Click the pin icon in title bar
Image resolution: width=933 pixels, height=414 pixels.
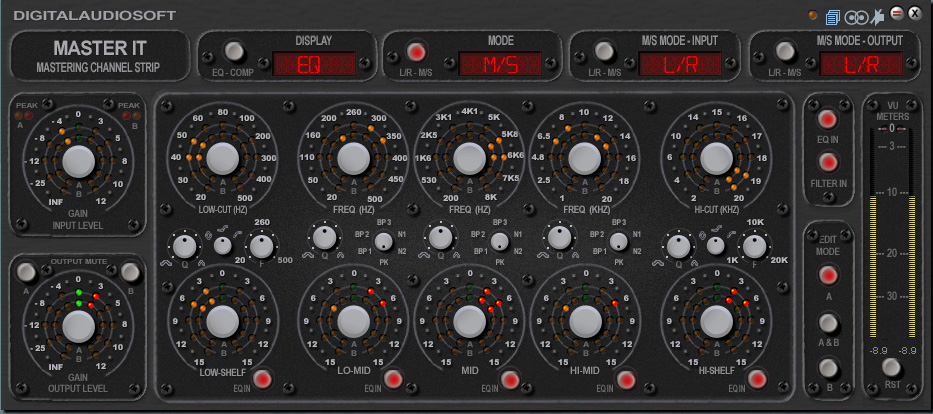(876, 18)
